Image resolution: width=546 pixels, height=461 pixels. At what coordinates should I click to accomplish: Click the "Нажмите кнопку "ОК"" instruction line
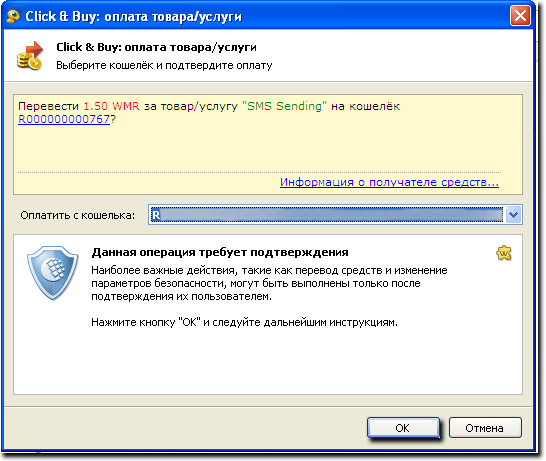[x=244, y=322]
